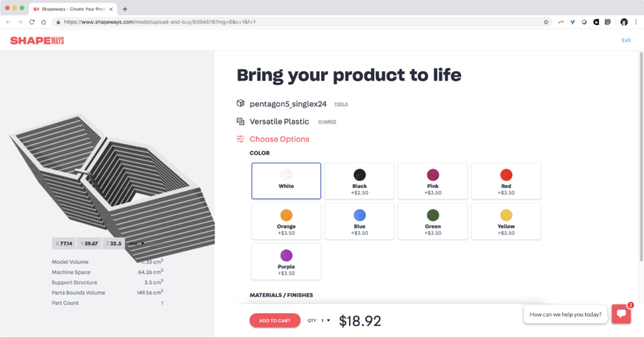Viewport: 644px width, 337px height.
Task: Pick the Blue color swatch
Action: tap(360, 221)
